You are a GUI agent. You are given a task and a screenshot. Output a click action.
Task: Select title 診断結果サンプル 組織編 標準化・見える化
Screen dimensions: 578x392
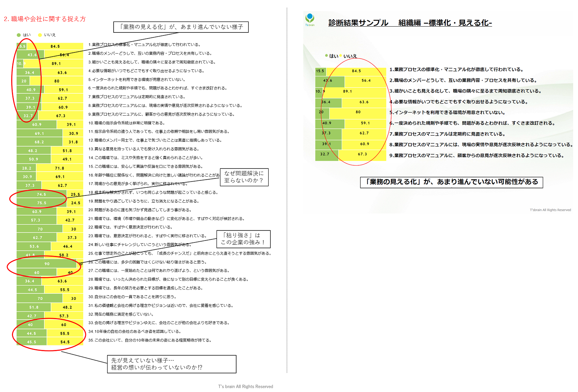point(410,23)
